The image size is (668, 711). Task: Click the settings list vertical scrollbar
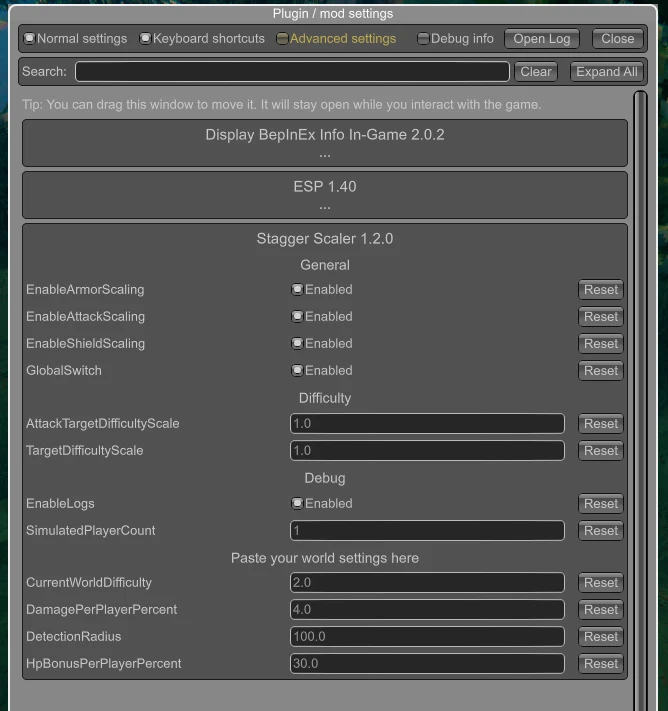click(x=640, y=401)
